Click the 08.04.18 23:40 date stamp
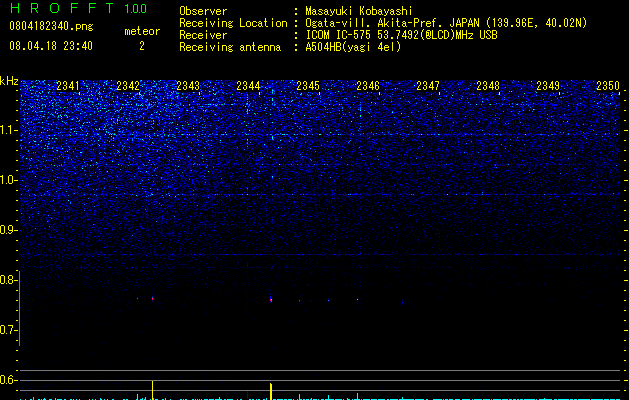 click(51, 46)
